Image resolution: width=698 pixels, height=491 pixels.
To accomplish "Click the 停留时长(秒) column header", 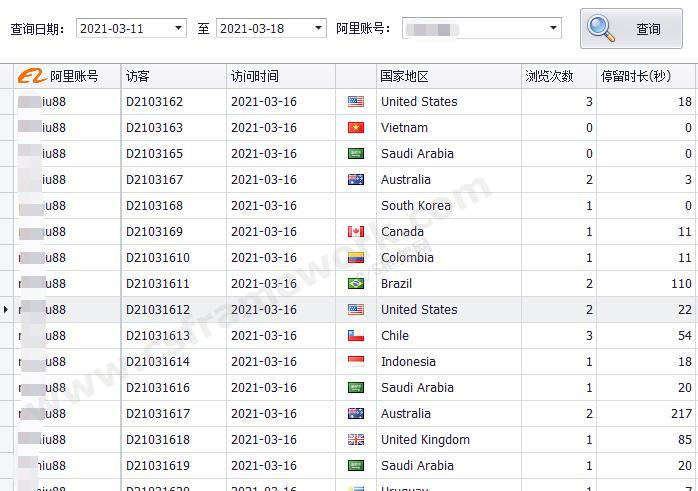I will [x=646, y=76].
